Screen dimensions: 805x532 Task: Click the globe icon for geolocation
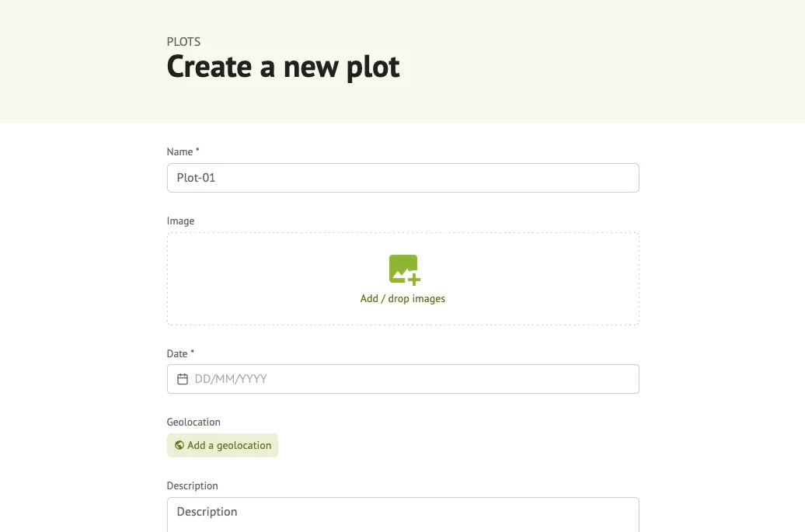pos(179,446)
